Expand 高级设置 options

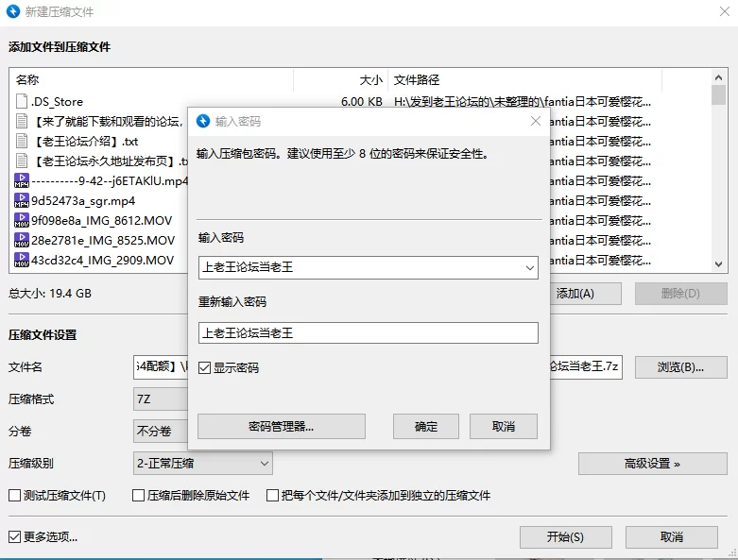coord(652,464)
